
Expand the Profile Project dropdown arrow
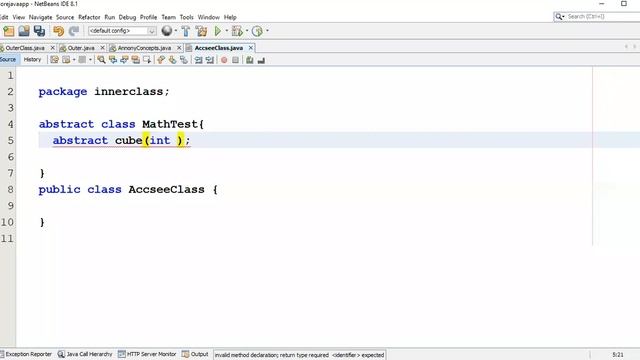(267, 31)
